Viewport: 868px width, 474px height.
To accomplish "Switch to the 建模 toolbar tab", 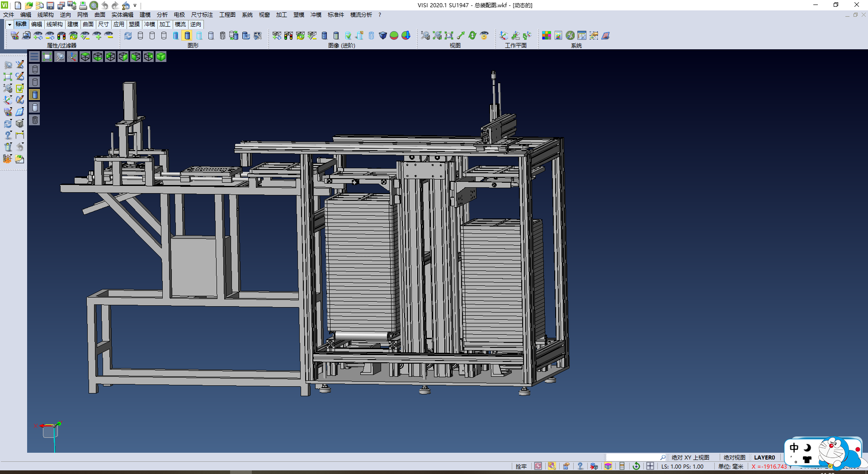I will click(72, 24).
